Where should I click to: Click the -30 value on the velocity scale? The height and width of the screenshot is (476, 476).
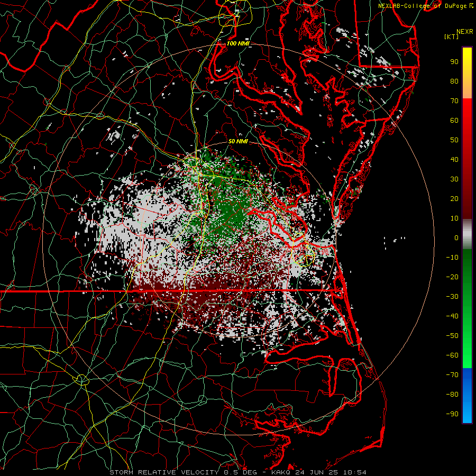452,297
